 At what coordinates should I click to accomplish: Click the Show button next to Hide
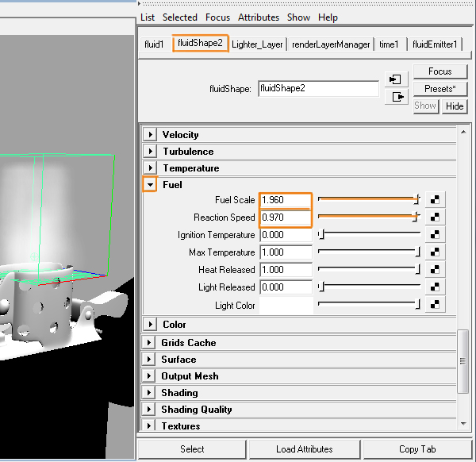425,106
